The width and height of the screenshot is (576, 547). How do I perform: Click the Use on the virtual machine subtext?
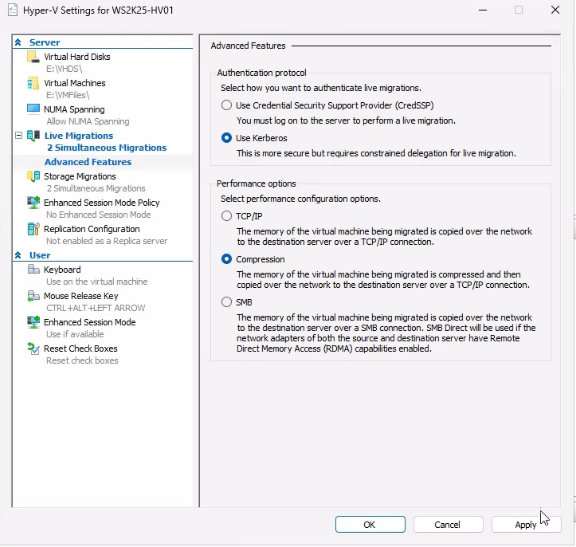97,282
